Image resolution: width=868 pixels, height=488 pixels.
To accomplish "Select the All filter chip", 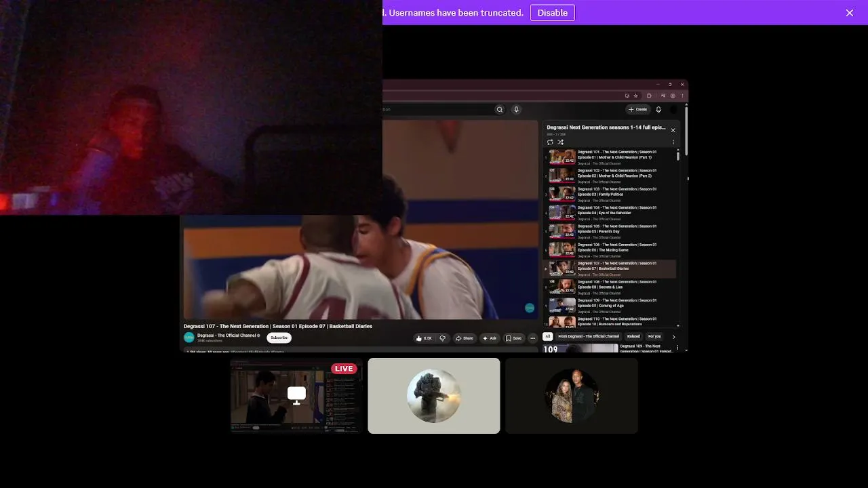I will [x=548, y=336].
